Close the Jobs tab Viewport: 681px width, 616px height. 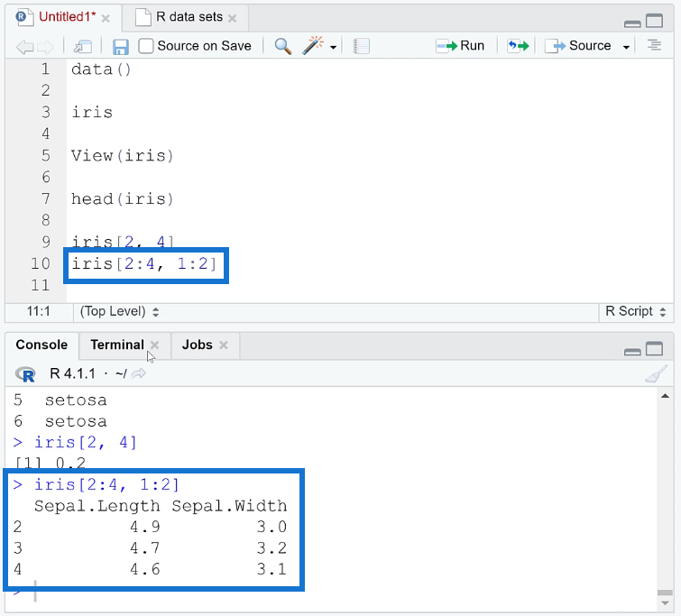(224, 345)
